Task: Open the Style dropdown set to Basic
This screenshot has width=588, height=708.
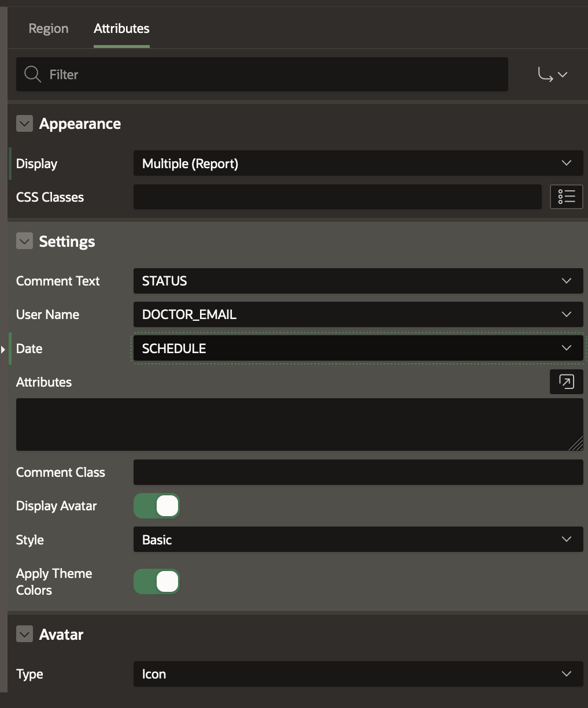Action: tap(358, 540)
